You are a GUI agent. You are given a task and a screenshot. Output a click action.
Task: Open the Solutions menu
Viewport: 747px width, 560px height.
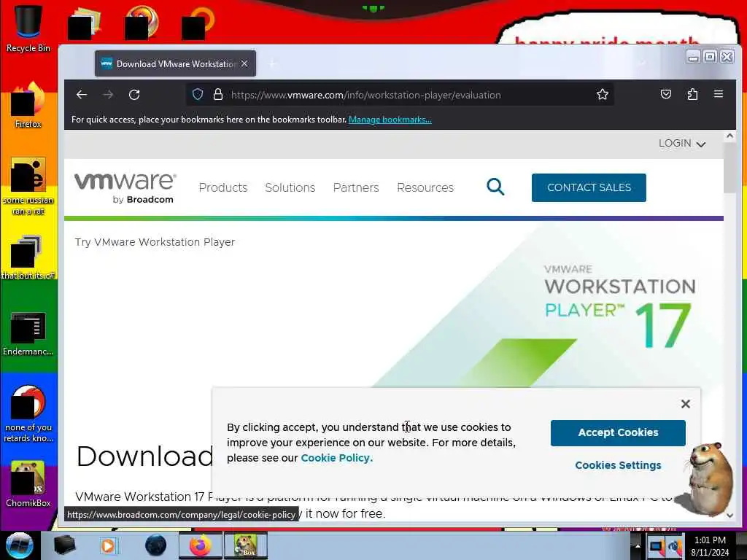click(290, 187)
